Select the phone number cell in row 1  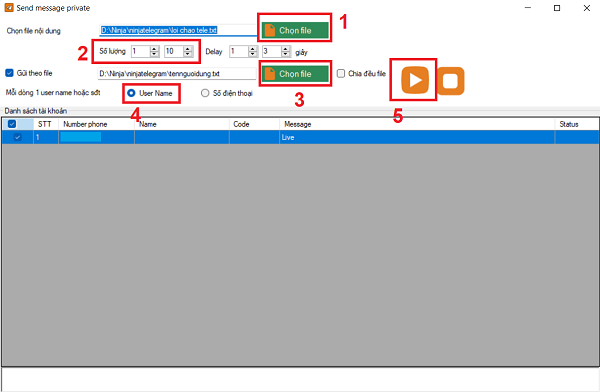tap(96, 137)
